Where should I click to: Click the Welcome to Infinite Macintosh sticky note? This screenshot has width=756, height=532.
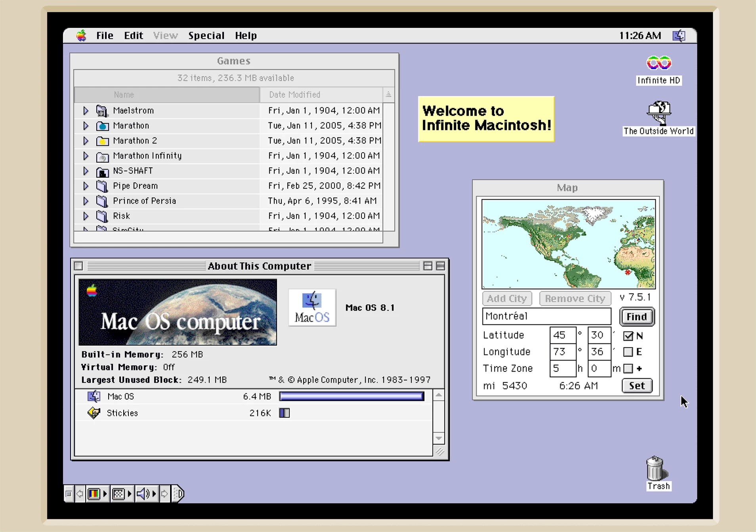486,119
